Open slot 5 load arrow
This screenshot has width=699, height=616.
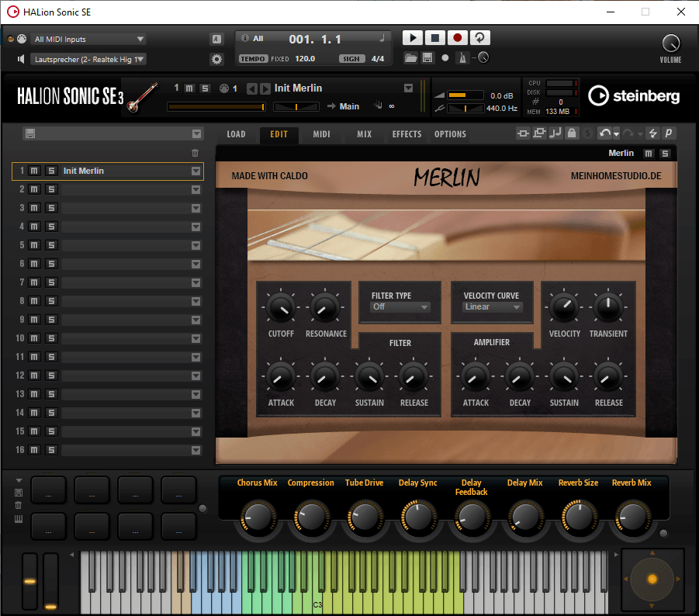pyautogui.click(x=196, y=246)
